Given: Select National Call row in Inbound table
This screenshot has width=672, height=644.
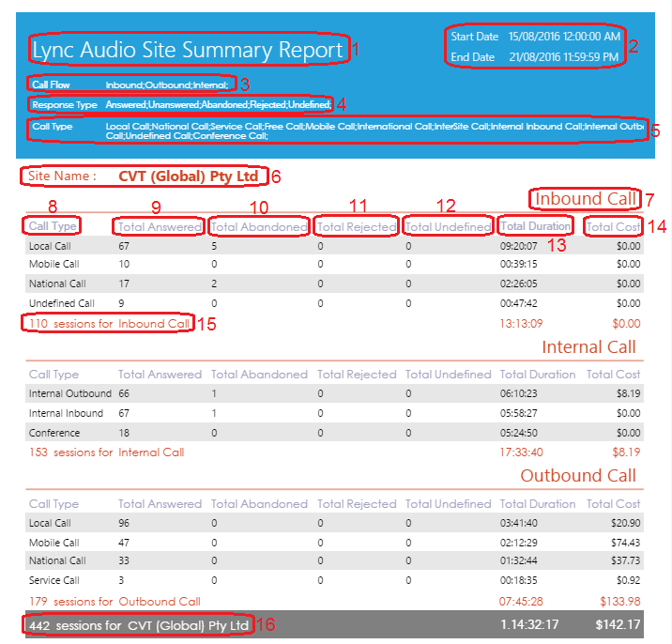Looking at the screenshot, I should click(x=334, y=284).
